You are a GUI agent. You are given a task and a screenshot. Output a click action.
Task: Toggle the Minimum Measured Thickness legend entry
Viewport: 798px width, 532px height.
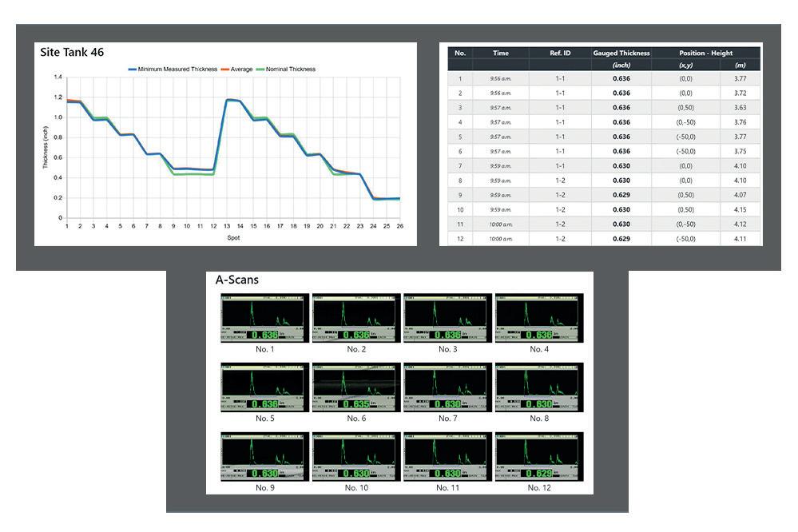[x=173, y=69]
